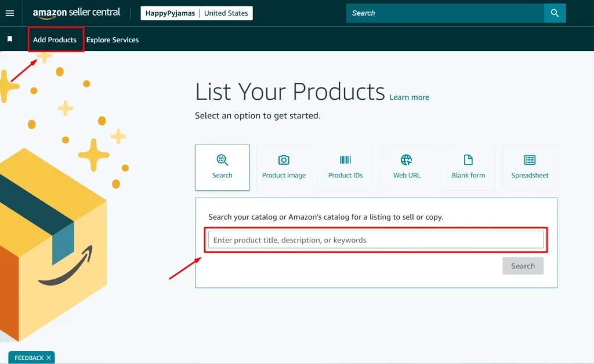Choose the Product IDs barcode option
Screen dimensions: 594x364
point(345,167)
